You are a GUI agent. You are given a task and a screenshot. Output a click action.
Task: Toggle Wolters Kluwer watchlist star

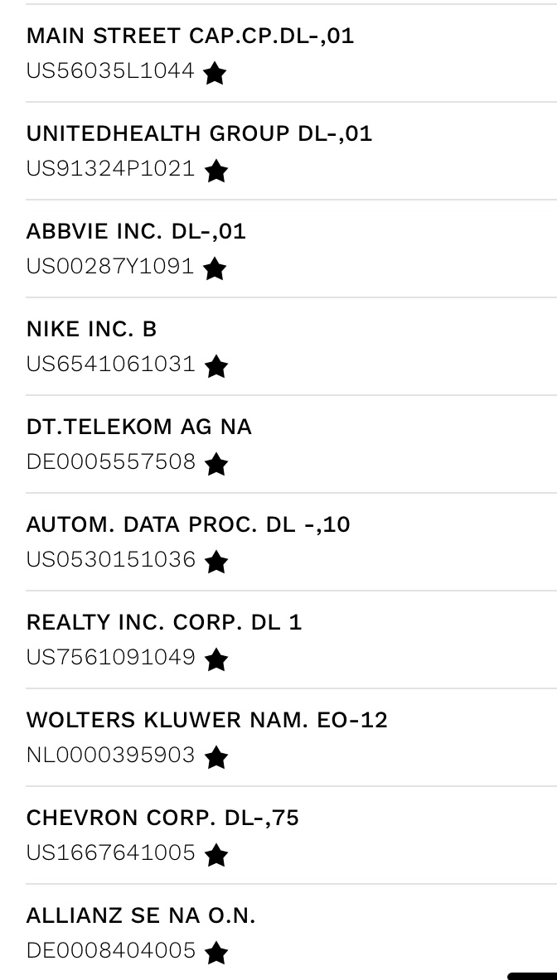[216, 758]
